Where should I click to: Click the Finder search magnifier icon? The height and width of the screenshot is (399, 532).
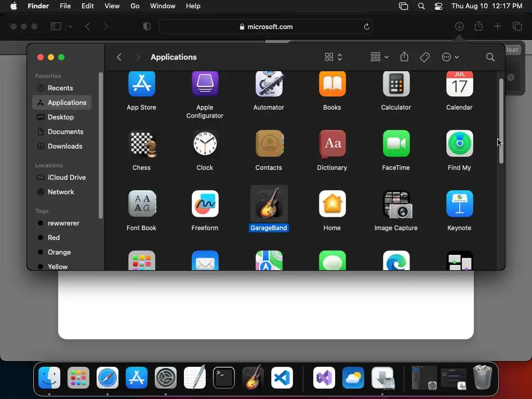click(490, 57)
